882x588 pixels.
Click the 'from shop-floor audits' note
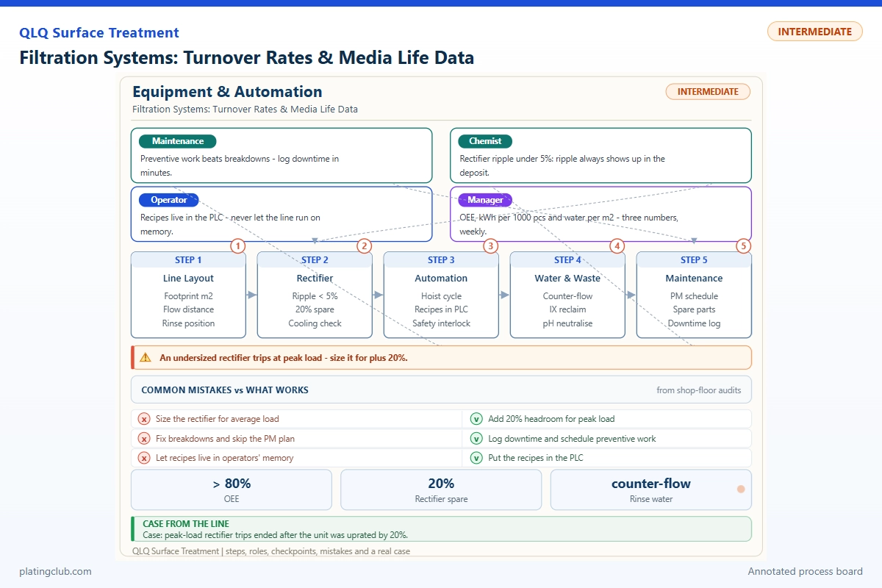coord(699,390)
